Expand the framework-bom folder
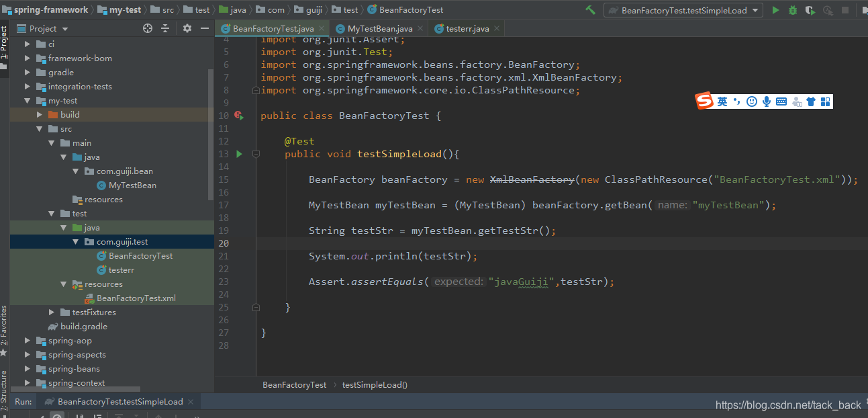The height and width of the screenshot is (418, 868). (x=28, y=58)
